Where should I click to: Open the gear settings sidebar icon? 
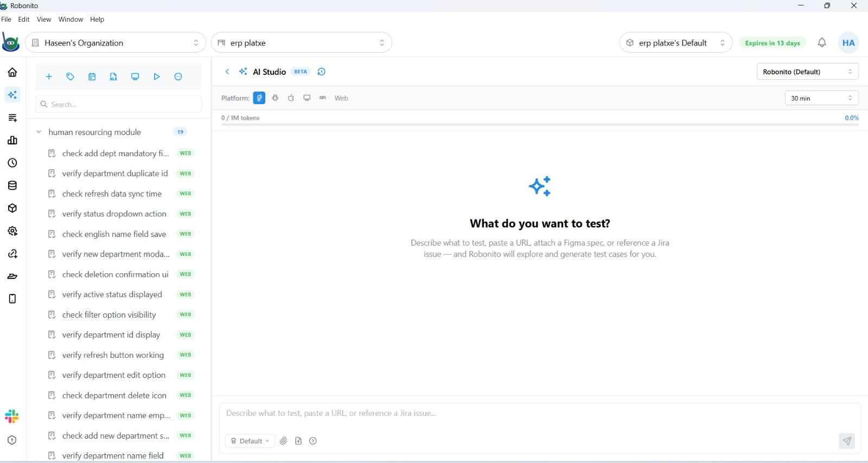click(12, 231)
